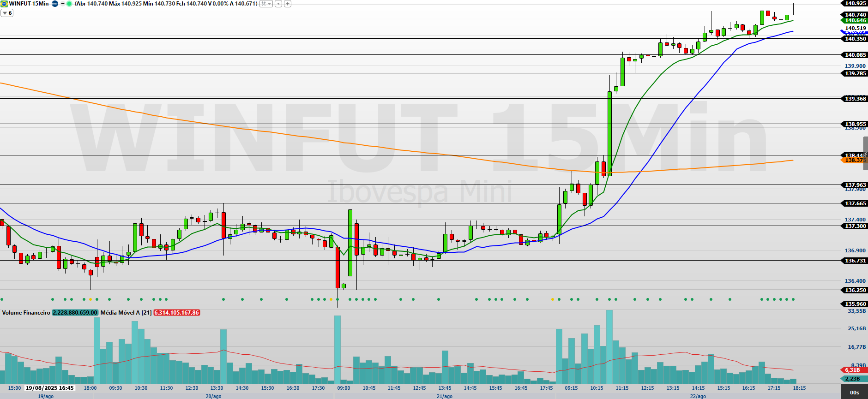The height and width of the screenshot is (399, 868).
Task: Select the 136.250 horizontal line price label
Action: coord(855,290)
